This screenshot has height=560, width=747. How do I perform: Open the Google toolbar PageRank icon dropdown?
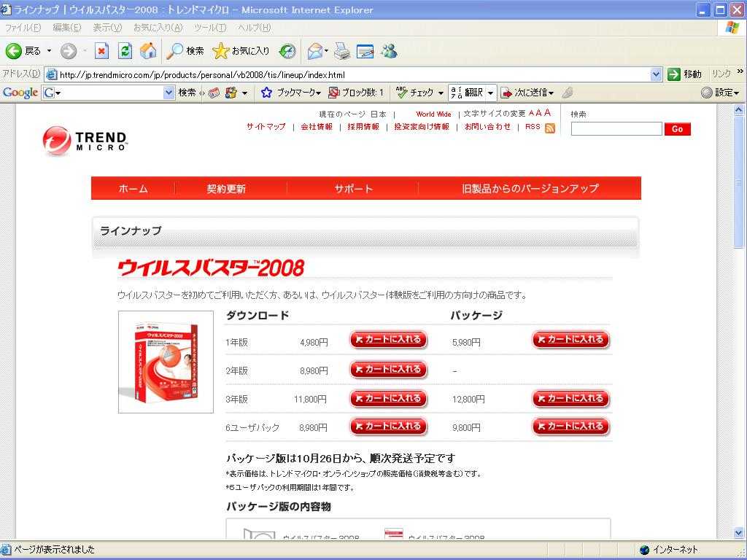coord(244,93)
